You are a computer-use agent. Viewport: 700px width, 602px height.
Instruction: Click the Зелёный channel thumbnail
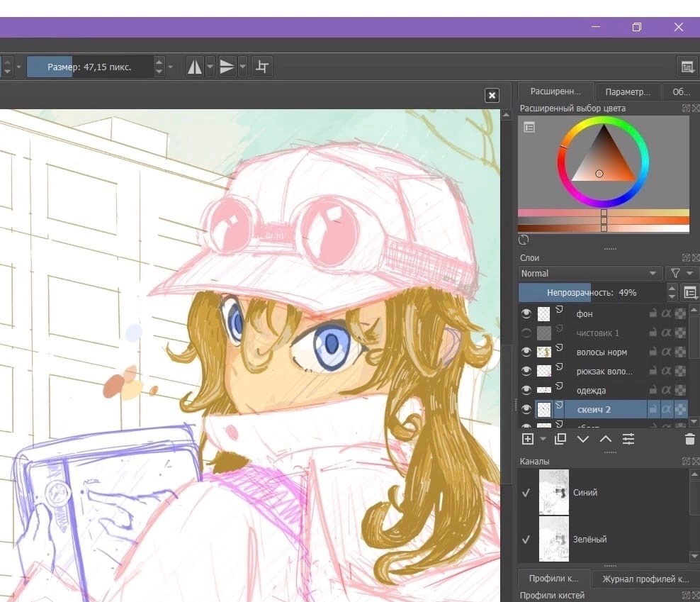(x=554, y=540)
